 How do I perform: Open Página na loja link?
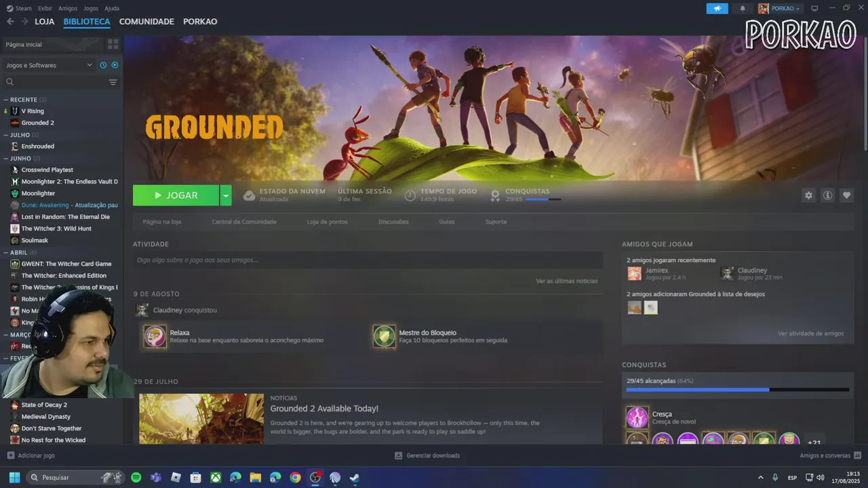pos(162,222)
